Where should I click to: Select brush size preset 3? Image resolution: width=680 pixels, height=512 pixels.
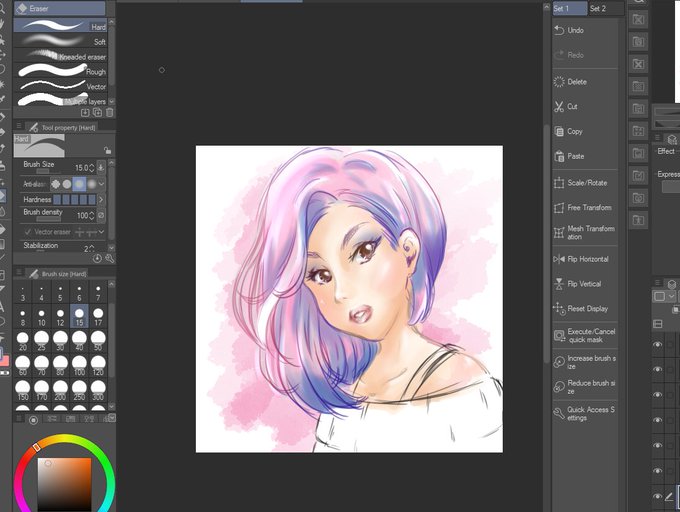pos(23,293)
